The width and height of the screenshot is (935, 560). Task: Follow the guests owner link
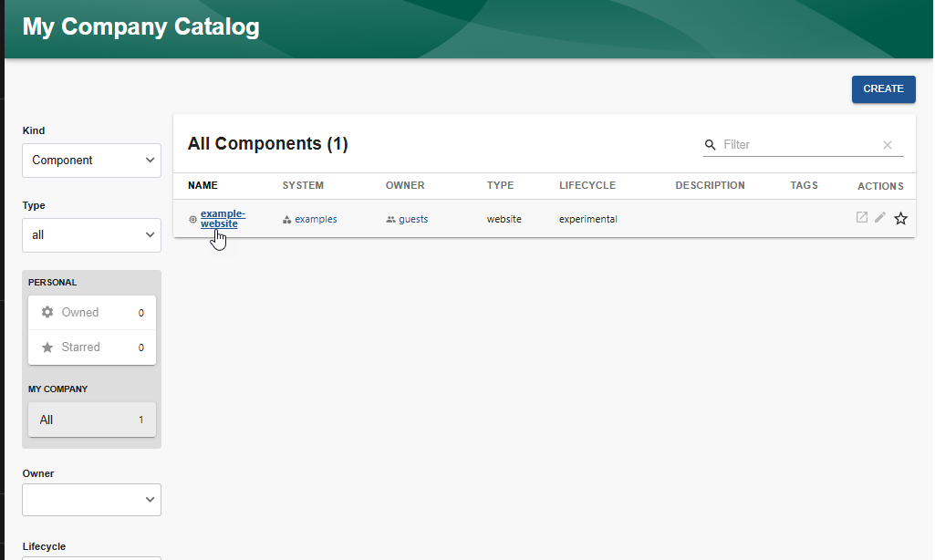412,219
